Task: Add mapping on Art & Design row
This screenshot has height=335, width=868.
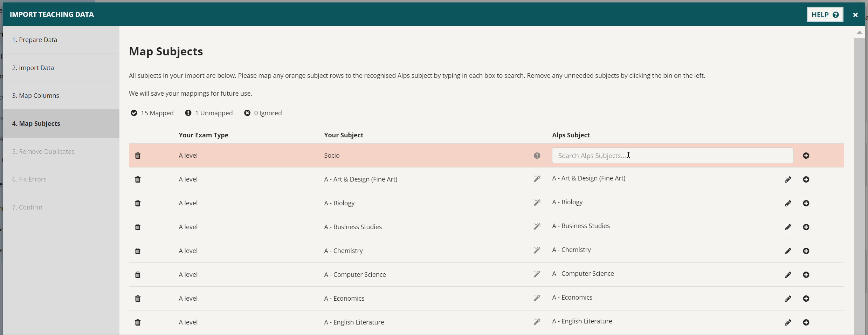Action: coord(806,179)
